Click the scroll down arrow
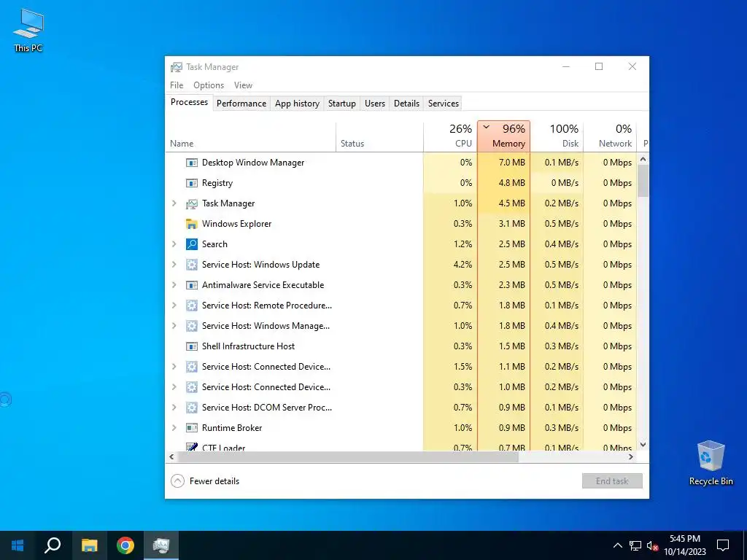 [x=643, y=445]
